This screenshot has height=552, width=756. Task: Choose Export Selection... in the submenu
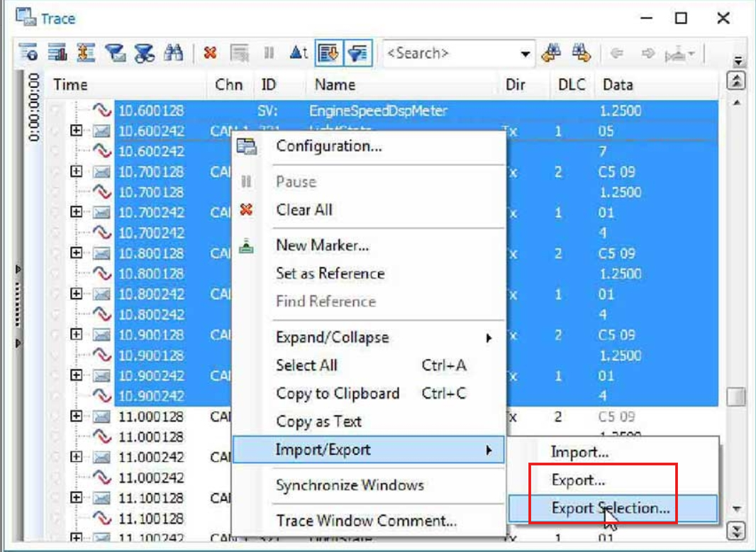click(613, 508)
